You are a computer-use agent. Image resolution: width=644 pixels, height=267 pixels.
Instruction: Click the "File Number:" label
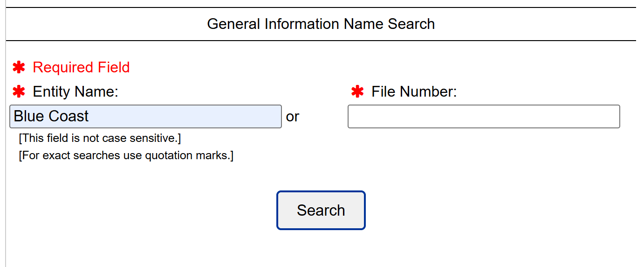pyautogui.click(x=414, y=92)
